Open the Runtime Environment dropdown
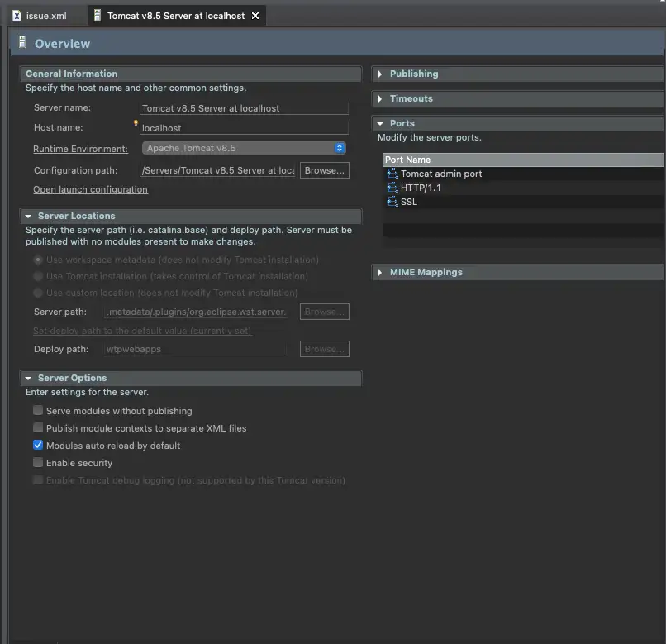Image resolution: width=666 pixels, height=644 pixels. click(x=244, y=148)
